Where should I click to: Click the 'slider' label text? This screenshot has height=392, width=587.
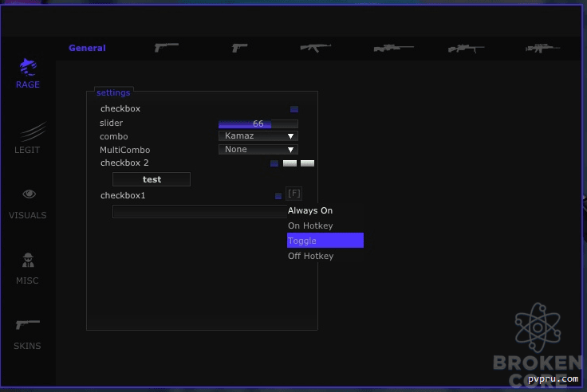111,123
